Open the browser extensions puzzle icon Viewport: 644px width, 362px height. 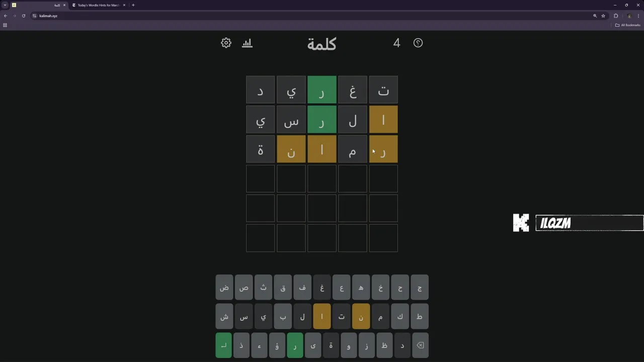[x=616, y=16]
